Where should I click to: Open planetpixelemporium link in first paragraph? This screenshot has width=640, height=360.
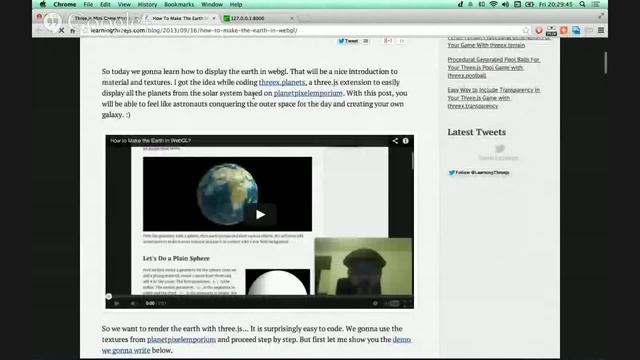[308, 93]
